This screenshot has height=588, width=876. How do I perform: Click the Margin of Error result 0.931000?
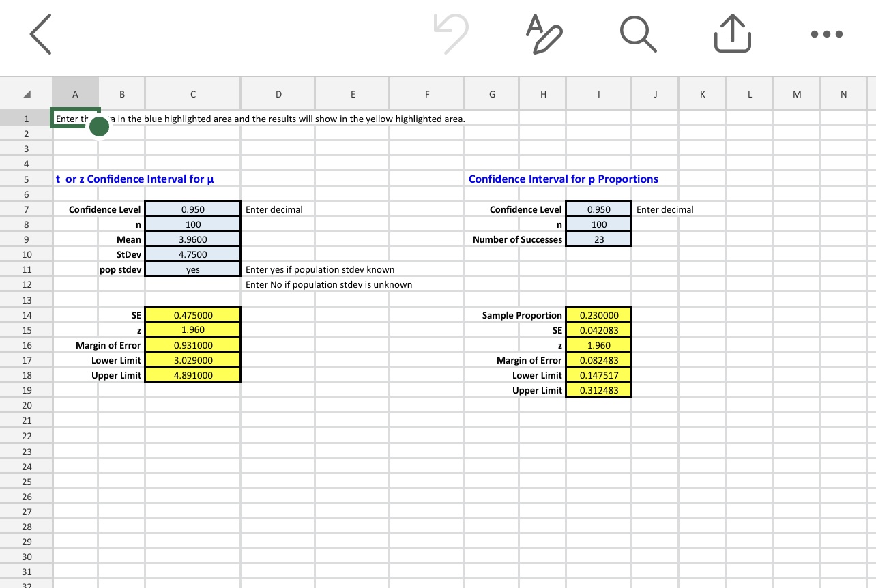click(193, 345)
